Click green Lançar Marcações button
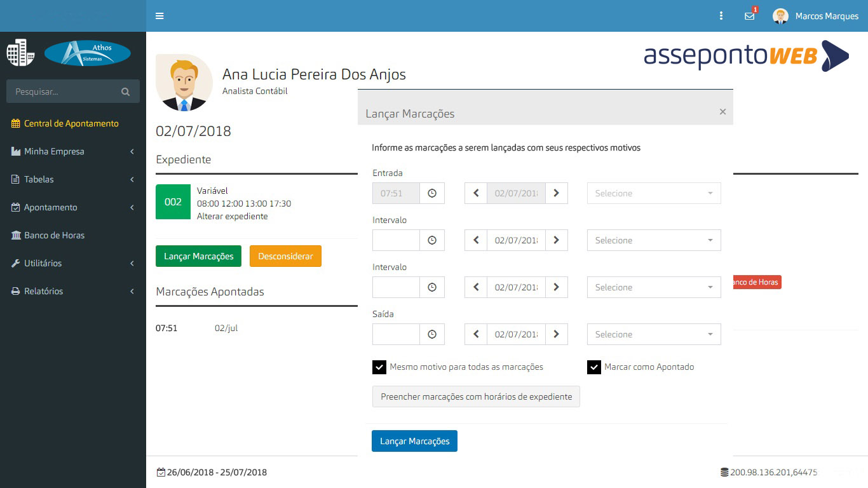 [x=198, y=256]
